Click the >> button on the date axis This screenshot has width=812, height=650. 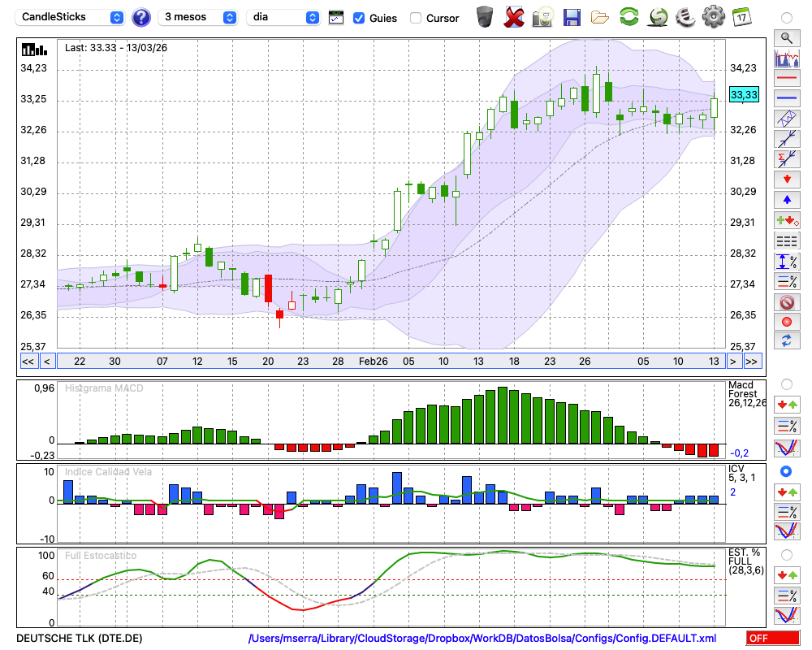[x=752, y=362]
